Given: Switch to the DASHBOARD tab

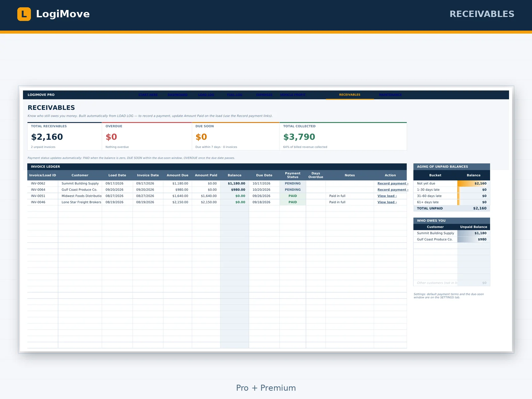Looking at the screenshot, I should click(178, 95).
